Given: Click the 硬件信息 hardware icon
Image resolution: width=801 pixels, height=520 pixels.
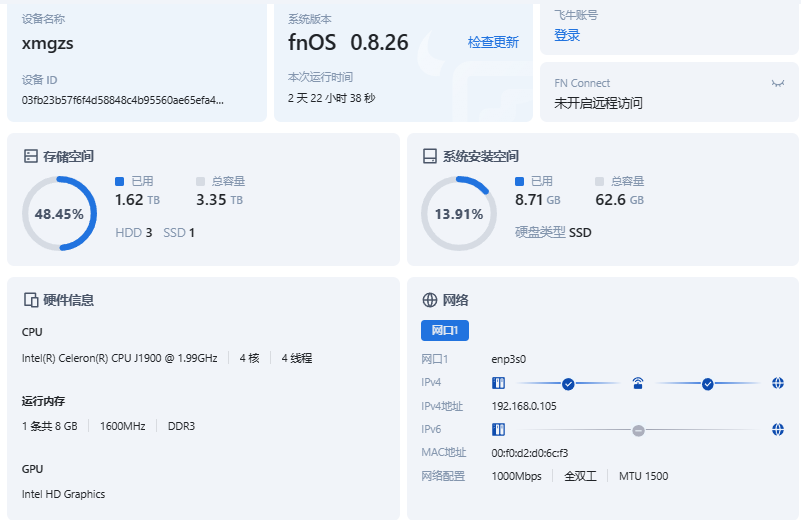Looking at the screenshot, I should pos(31,300).
